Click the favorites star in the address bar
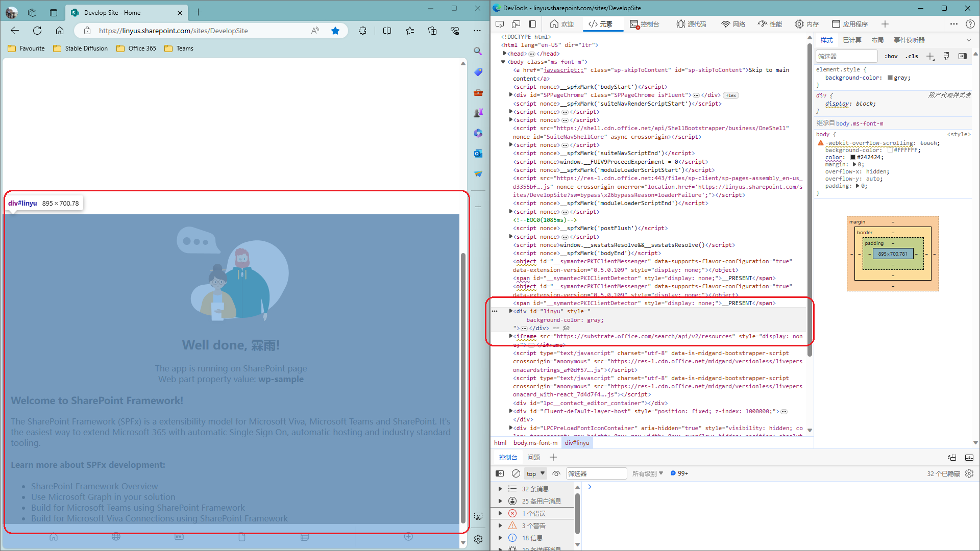 coord(335,31)
